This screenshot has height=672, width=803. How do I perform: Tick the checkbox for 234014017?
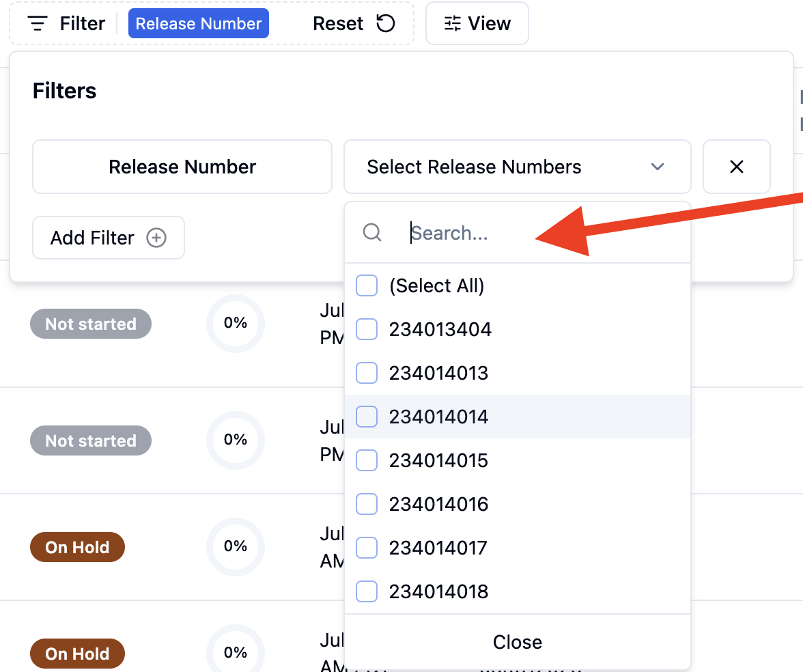367,548
